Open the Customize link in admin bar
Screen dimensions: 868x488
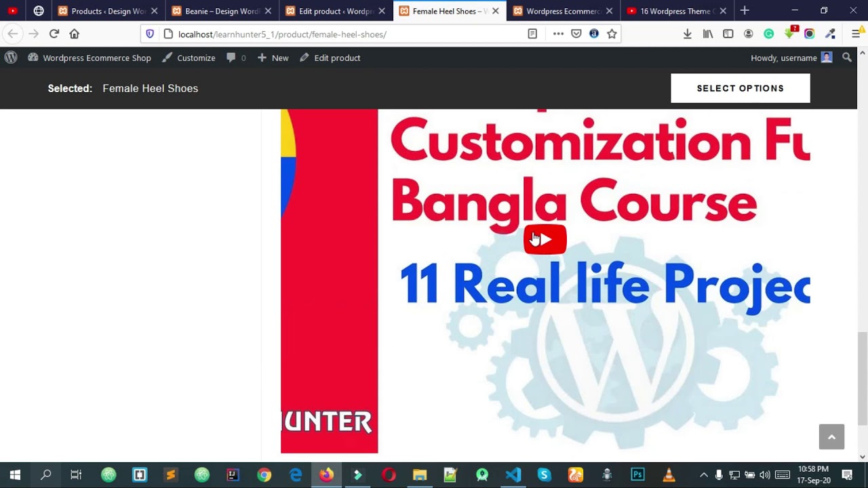tap(189, 58)
